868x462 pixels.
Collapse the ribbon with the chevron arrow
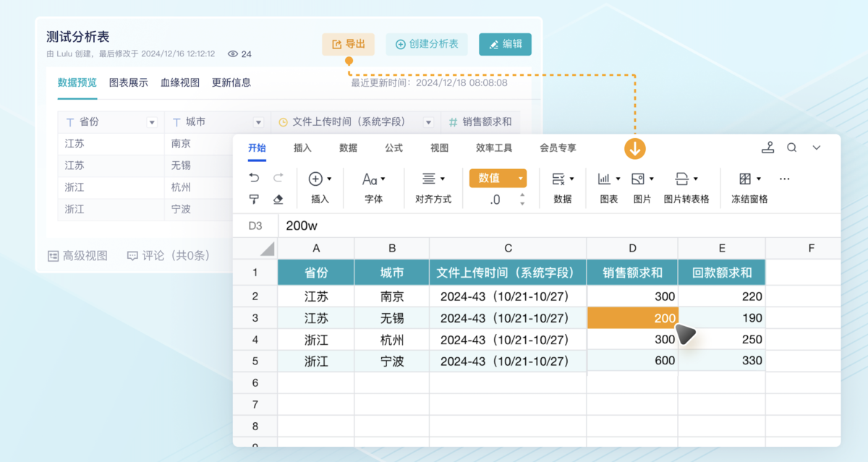click(816, 147)
